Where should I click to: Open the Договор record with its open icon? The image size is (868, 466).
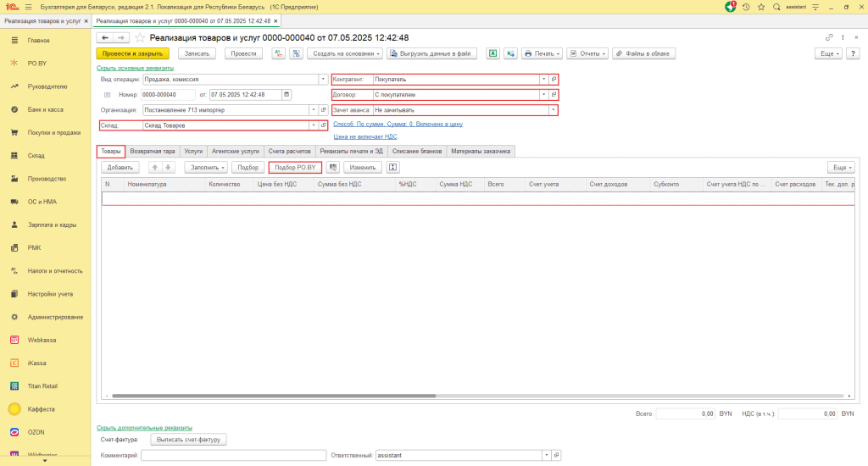[554, 95]
